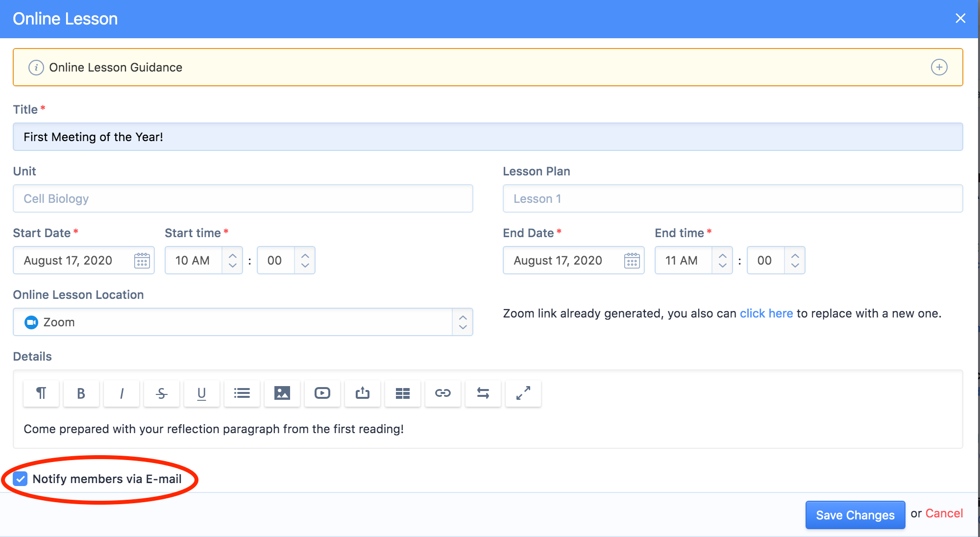Open the Unit selection field

pyautogui.click(x=243, y=198)
